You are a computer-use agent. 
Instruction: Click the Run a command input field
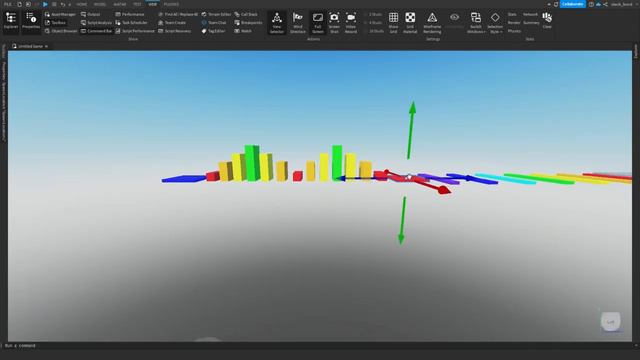(318, 346)
